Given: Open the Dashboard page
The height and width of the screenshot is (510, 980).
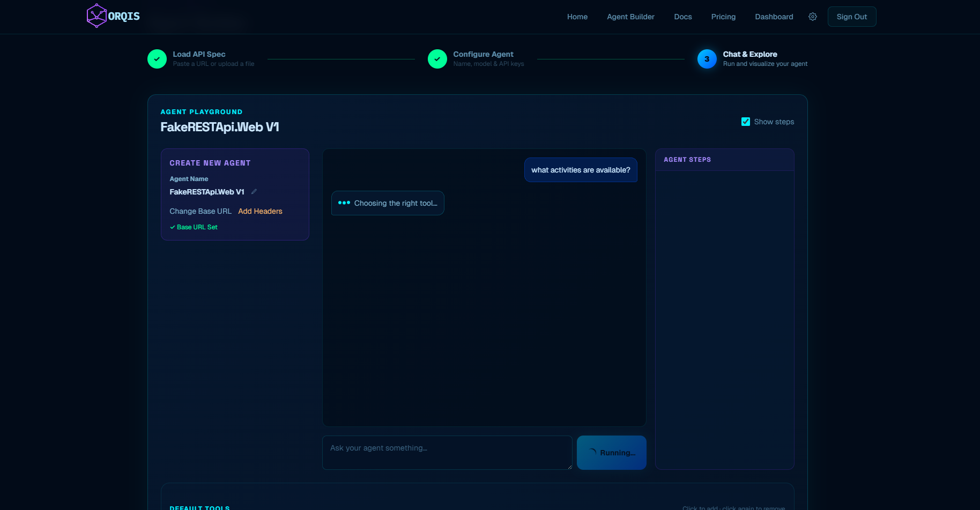Looking at the screenshot, I should point(774,17).
